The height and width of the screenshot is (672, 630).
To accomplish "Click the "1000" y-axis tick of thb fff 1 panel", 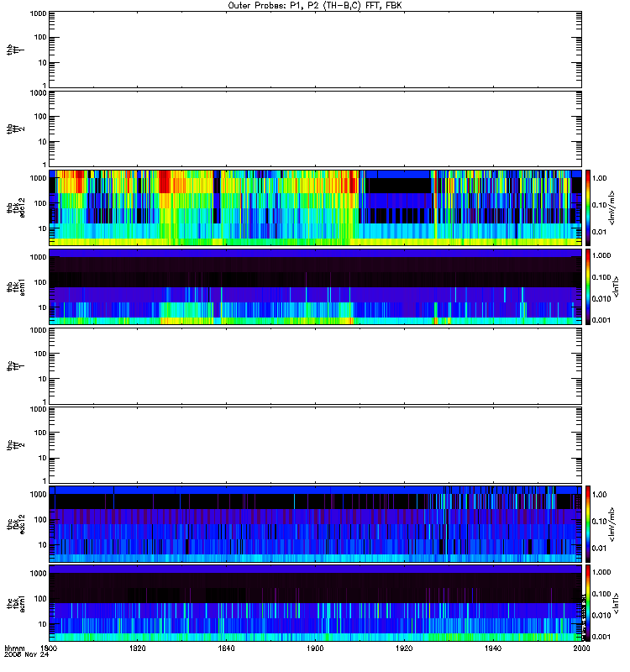I will pos(38,13).
